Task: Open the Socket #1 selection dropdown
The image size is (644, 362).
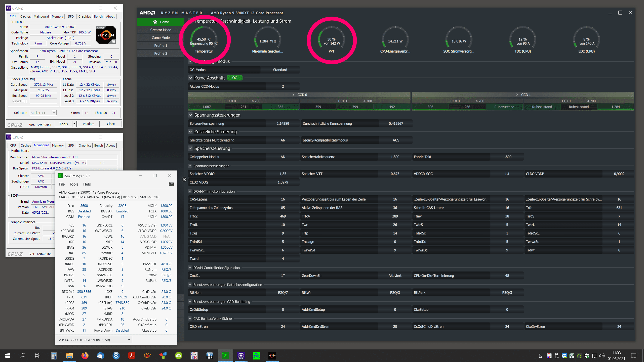Action: pos(54,113)
